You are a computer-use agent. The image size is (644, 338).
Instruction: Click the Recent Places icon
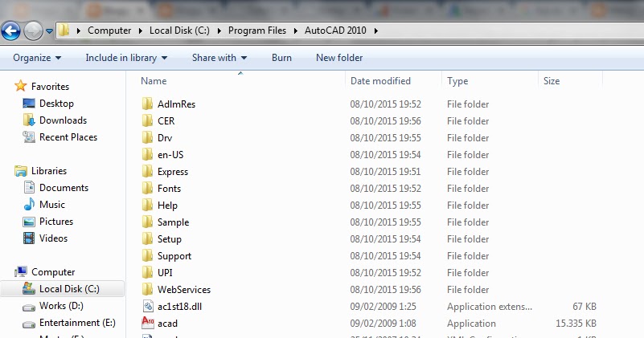click(x=29, y=137)
